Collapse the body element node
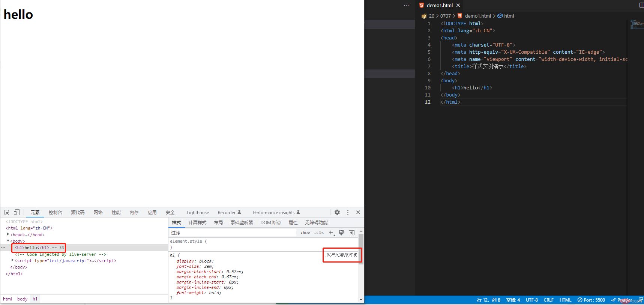Viewport: 644px width, 305px height. [8, 241]
